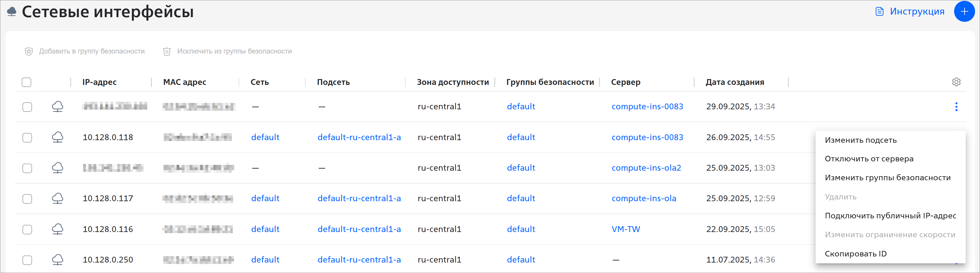Click Изменить группы безопасности in the menu
This screenshot has width=980, height=273.
tap(887, 178)
